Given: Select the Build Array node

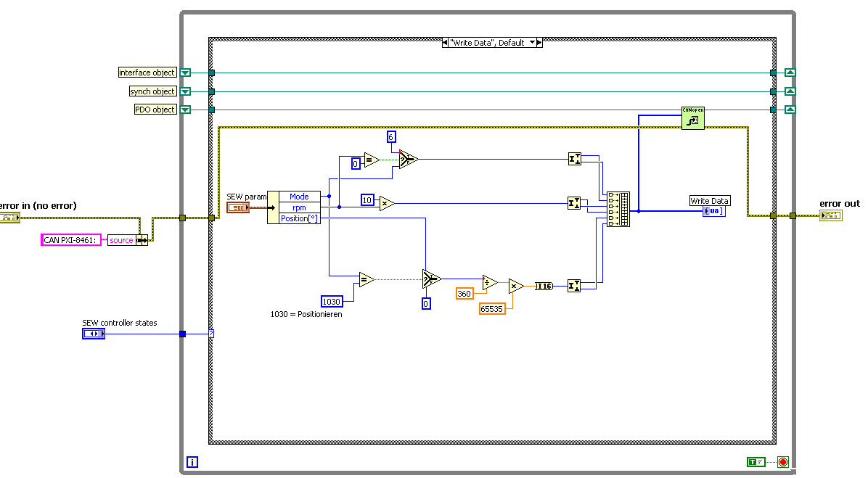Looking at the screenshot, I should pyautogui.click(x=618, y=209).
